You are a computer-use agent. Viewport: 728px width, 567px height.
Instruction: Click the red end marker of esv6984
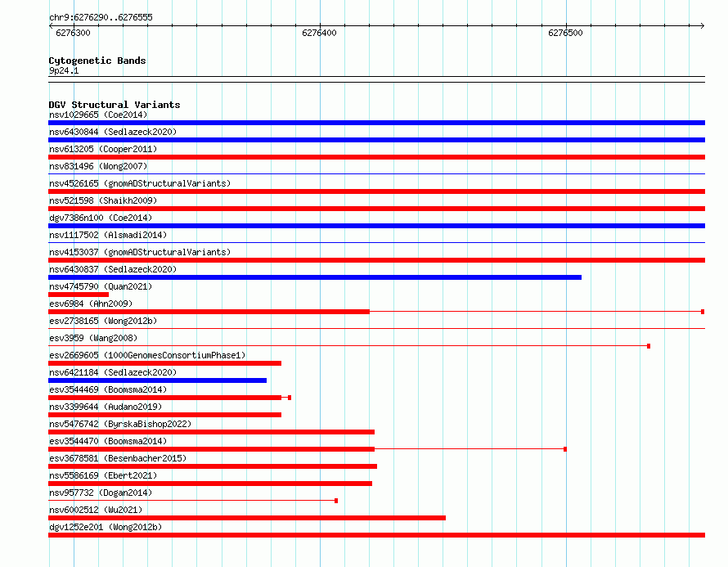(x=703, y=312)
